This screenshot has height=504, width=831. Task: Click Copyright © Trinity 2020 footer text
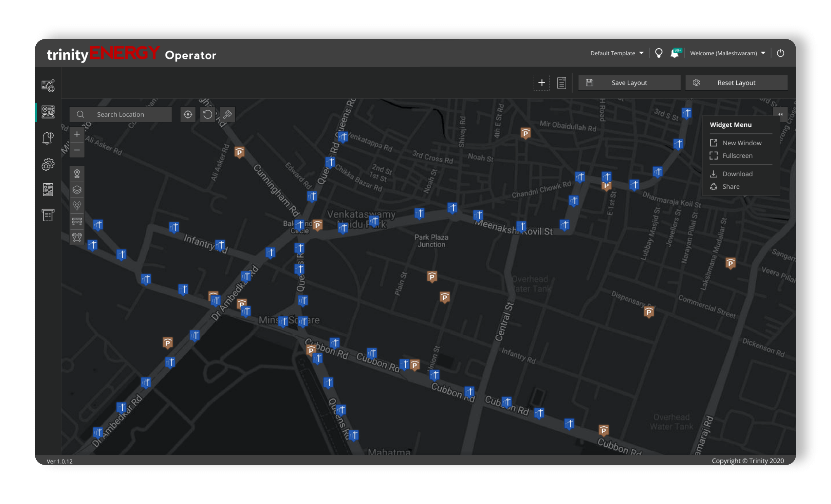(x=748, y=461)
